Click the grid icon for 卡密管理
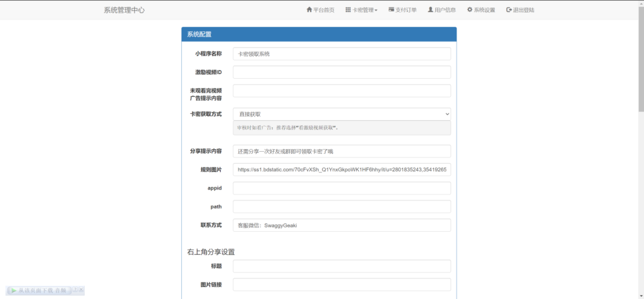The width and height of the screenshot is (644, 299). click(x=348, y=10)
